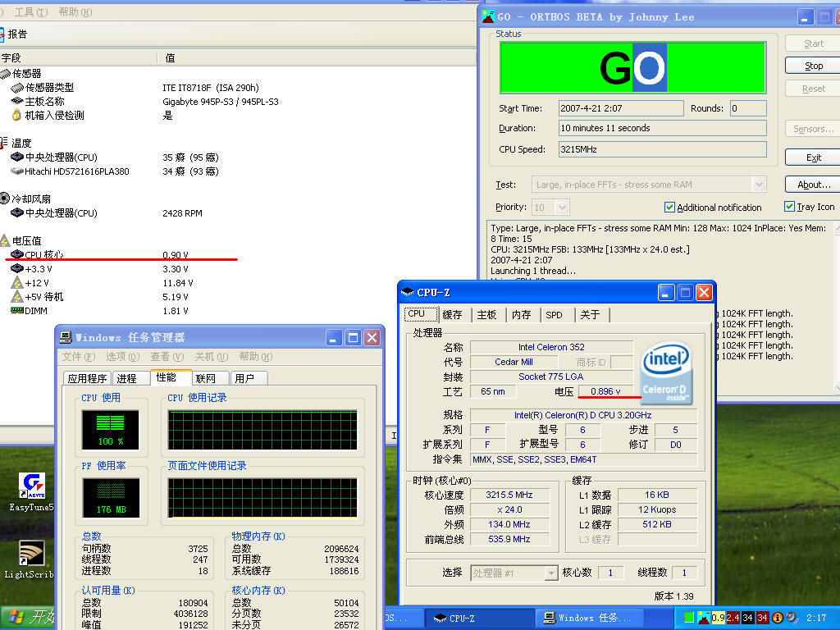Click the About button in Orthos

813,185
